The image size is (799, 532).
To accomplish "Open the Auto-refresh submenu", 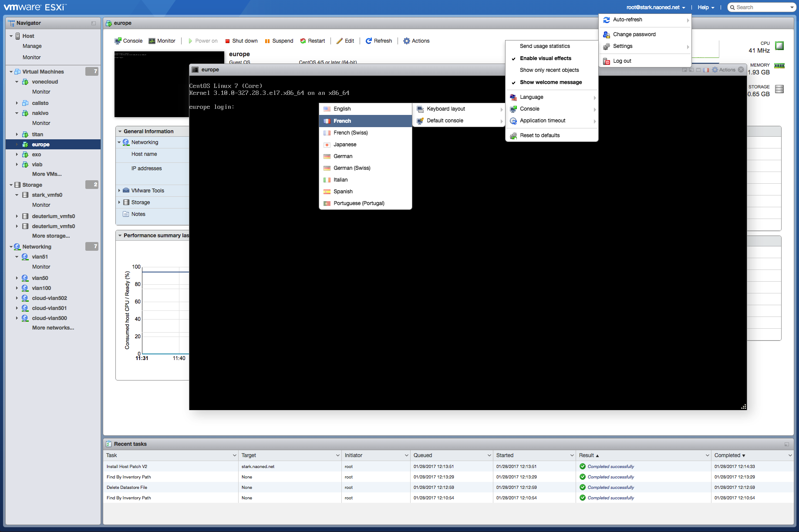I will point(645,20).
